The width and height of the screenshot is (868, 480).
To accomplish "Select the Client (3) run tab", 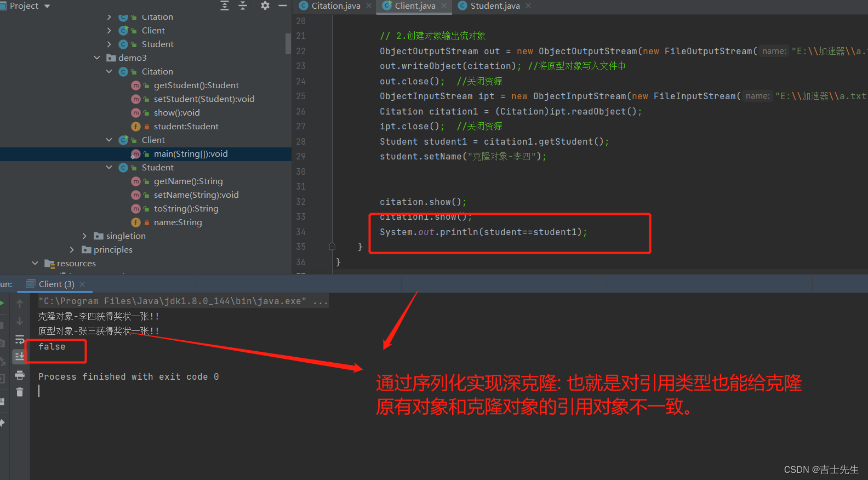I will 56,284.
